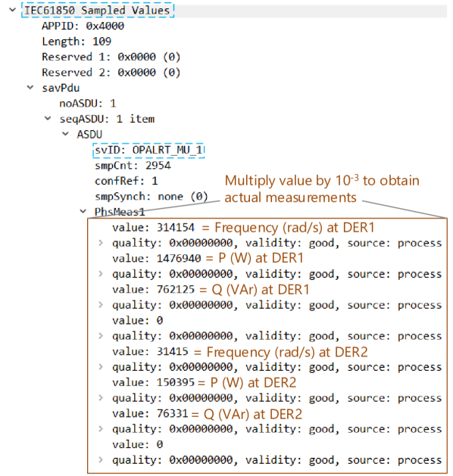453x476 pixels.
Task: Select the value: 762125 row
Action: [x=153, y=290]
